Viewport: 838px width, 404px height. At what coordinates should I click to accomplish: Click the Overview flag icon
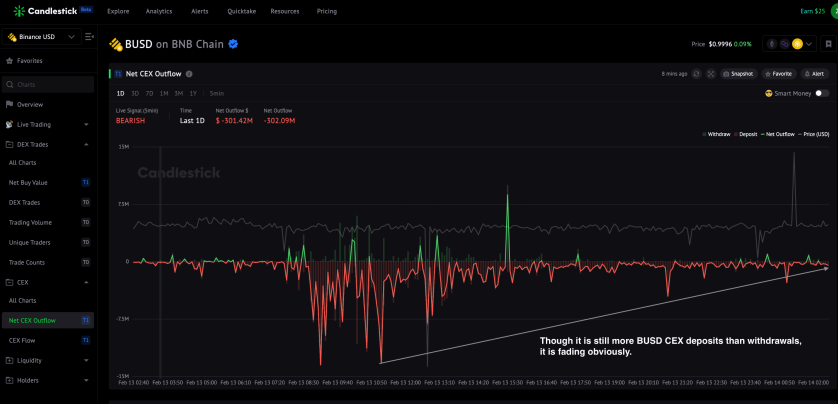pos(9,105)
